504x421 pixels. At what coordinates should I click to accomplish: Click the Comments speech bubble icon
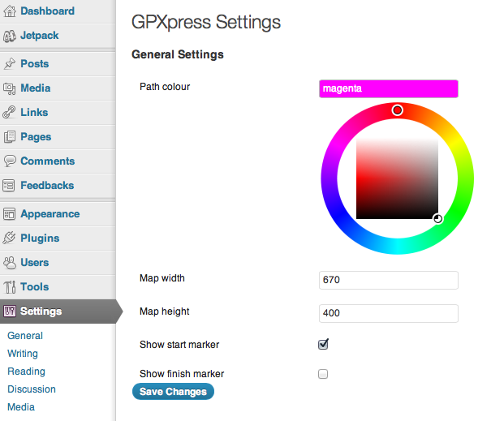tap(10, 161)
